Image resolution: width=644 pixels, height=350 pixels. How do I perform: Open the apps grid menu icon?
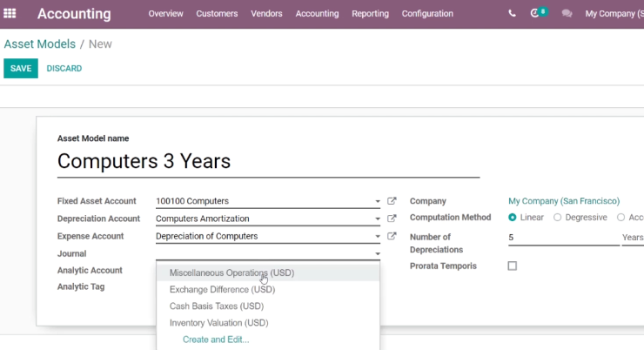click(10, 14)
